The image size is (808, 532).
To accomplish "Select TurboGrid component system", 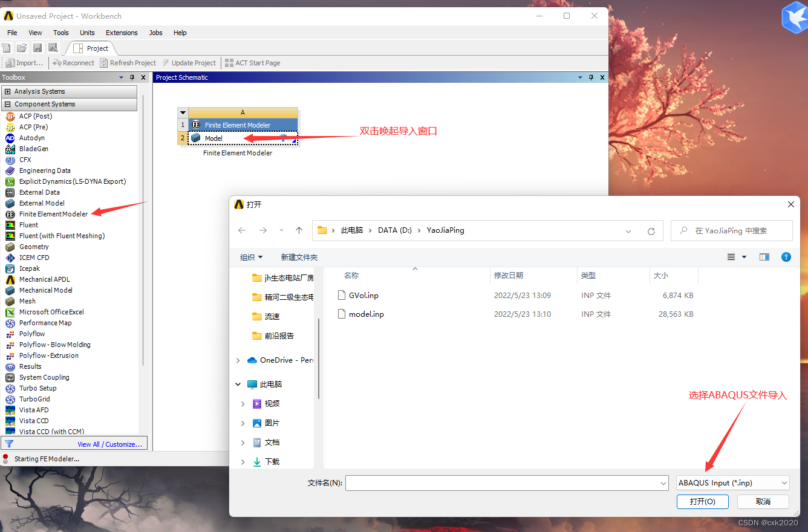I will [x=34, y=399].
